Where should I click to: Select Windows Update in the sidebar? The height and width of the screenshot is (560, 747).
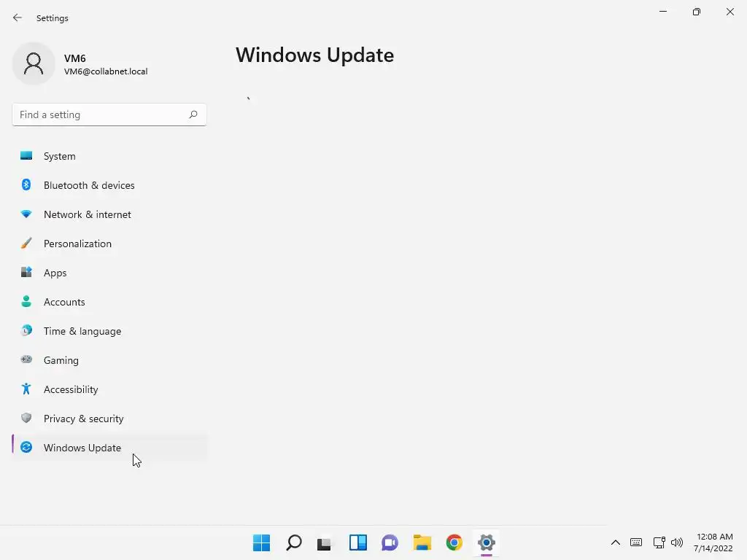[x=109, y=448]
